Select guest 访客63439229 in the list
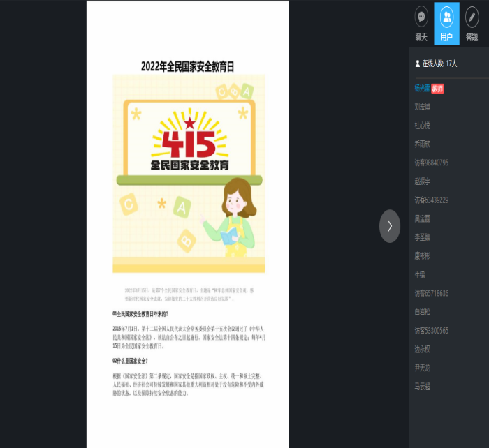 (431, 200)
